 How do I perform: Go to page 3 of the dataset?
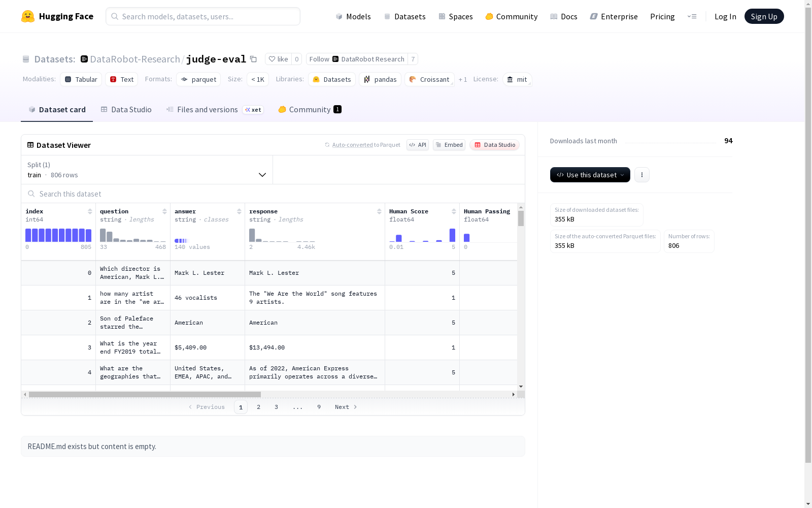277,407
